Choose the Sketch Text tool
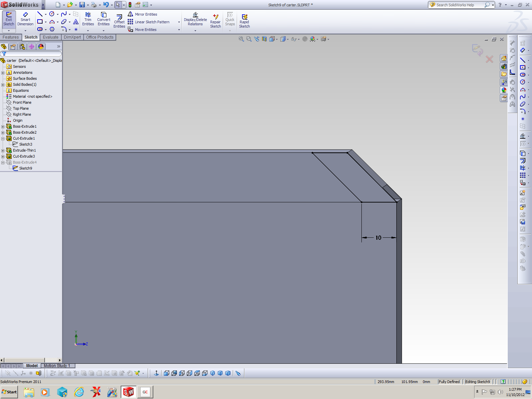The height and width of the screenshot is (399, 532). pyautogui.click(x=76, y=22)
